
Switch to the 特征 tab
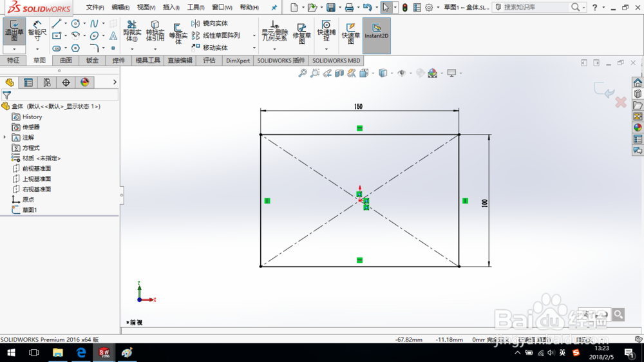(x=13, y=61)
